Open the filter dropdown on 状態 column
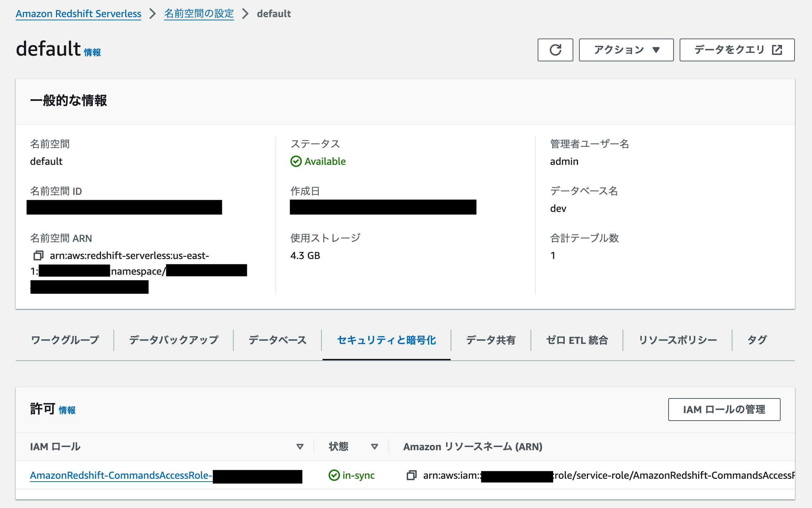 click(x=375, y=446)
